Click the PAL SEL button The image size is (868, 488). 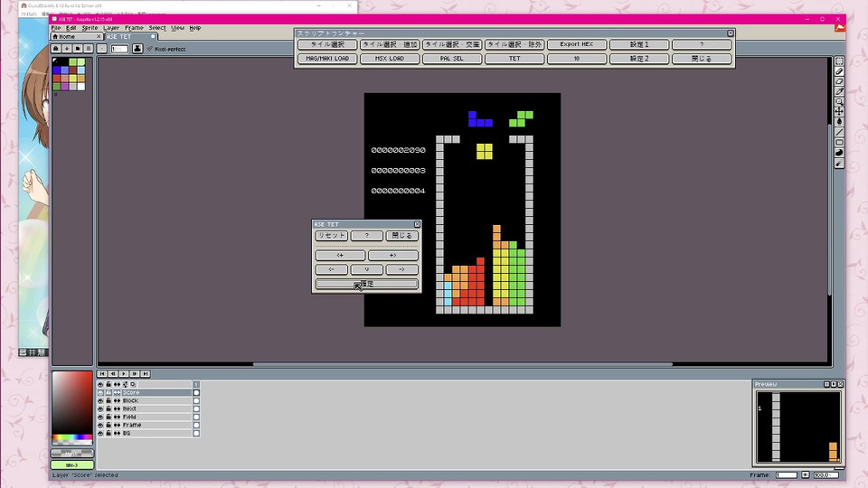pyautogui.click(x=452, y=58)
